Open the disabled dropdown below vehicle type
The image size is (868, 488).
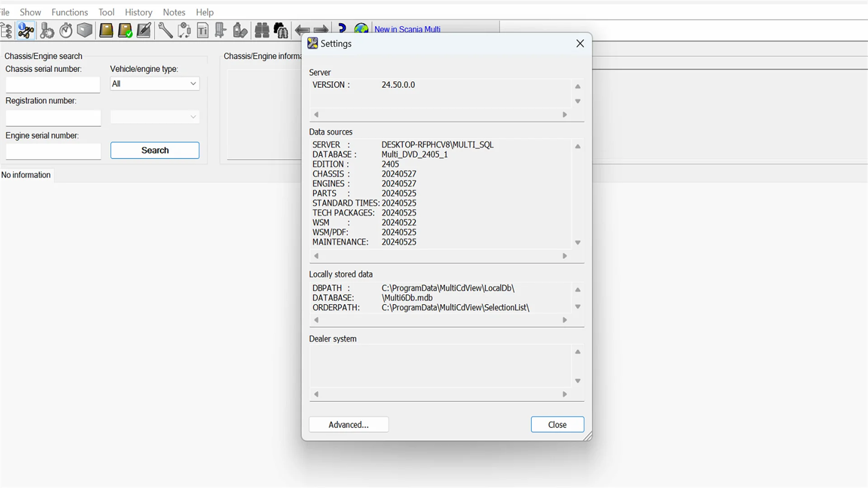(x=155, y=117)
